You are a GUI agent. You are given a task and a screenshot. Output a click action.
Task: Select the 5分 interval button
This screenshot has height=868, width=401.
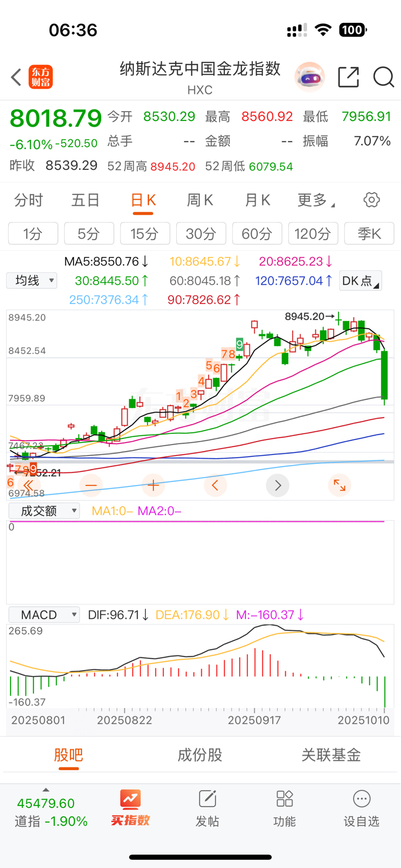tap(89, 234)
